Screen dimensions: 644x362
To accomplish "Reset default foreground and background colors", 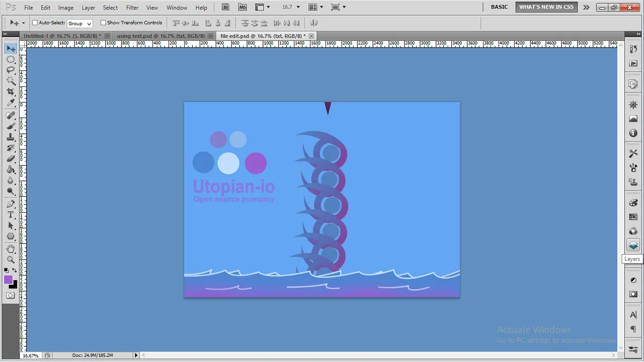I will (7, 270).
